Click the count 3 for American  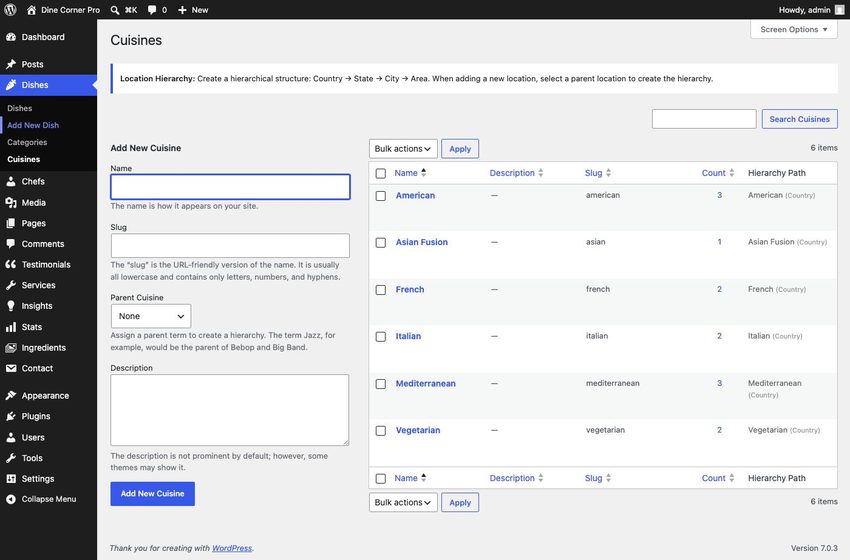click(x=719, y=195)
